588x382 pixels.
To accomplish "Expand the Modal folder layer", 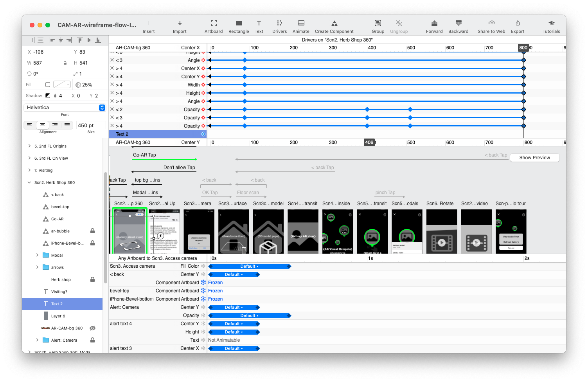I will pyautogui.click(x=38, y=255).
